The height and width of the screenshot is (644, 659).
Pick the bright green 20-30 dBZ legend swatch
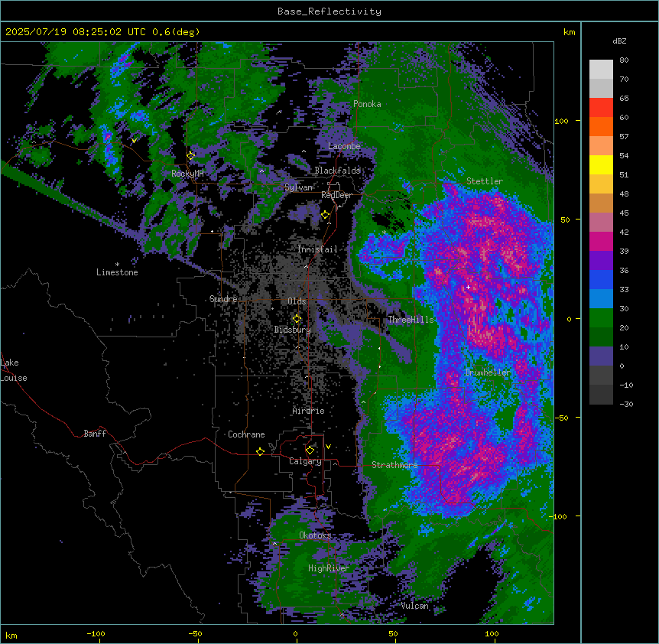click(601, 318)
